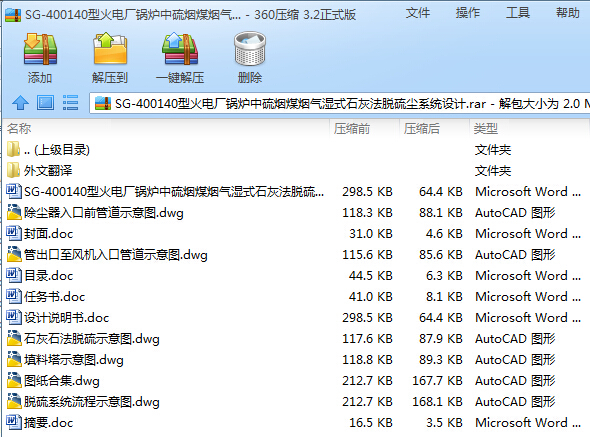Click the 解压到 (Extract to) folder icon
590x437 pixels.
click(x=110, y=49)
